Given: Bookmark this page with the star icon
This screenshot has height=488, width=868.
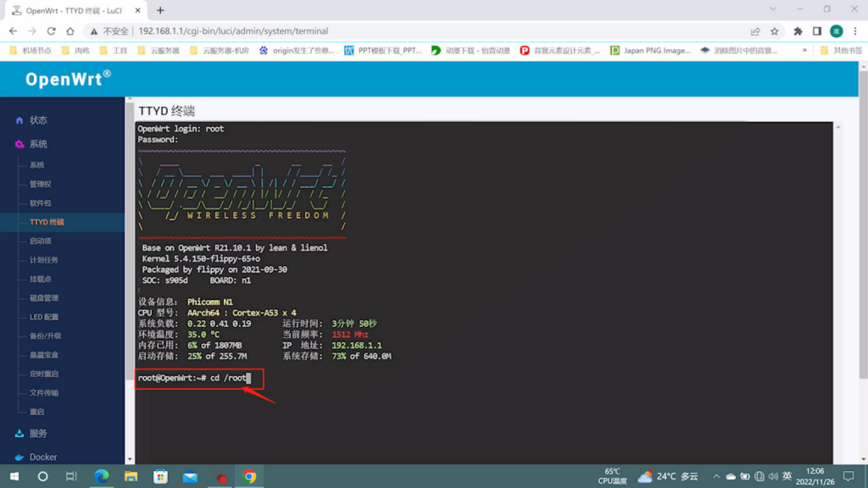Looking at the screenshot, I should pos(775,31).
